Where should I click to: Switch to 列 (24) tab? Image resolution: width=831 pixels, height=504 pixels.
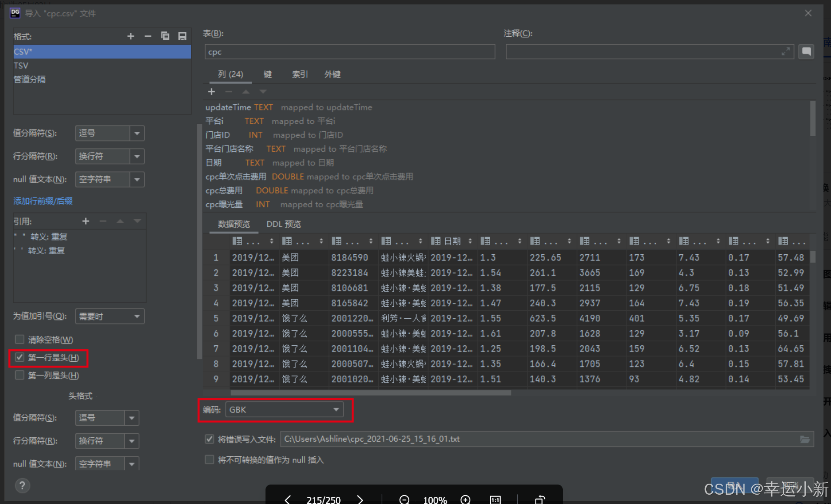(230, 74)
